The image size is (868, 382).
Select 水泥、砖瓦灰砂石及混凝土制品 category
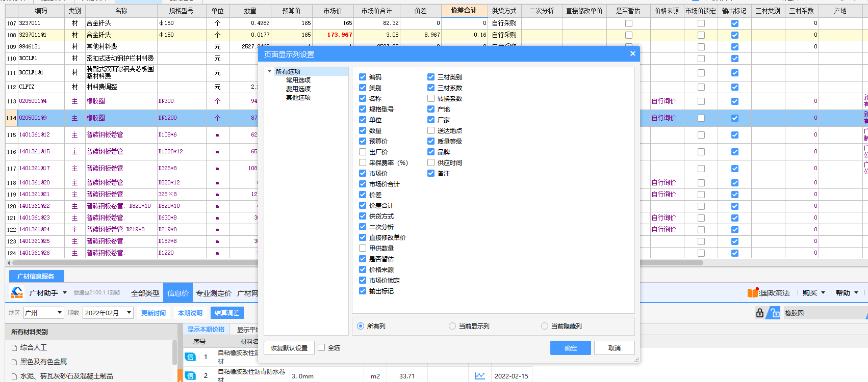[67, 376]
